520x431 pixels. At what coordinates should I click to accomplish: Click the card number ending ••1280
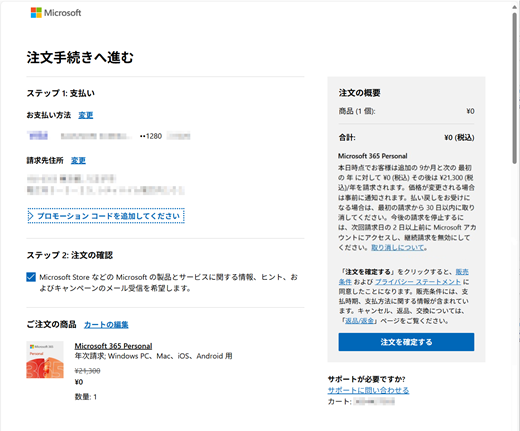(x=151, y=136)
